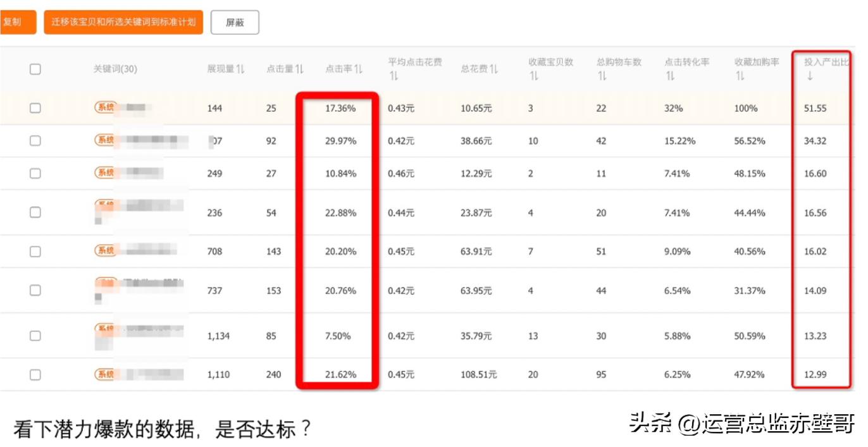Click the 系统 badge on the first keyword row
Screen dimensions: 868x447
105,107
